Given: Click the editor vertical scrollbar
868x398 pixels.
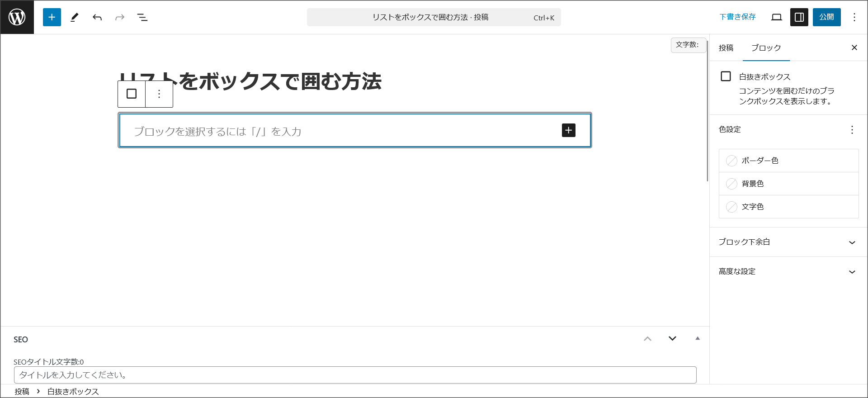Looking at the screenshot, I should click(x=708, y=111).
